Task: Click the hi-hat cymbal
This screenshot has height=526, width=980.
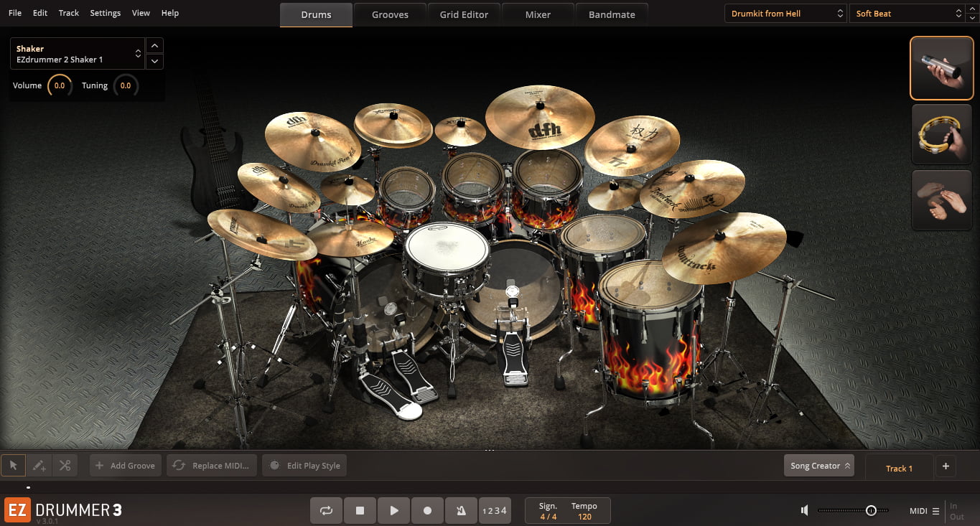Action: pyautogui.click(x=351, y=238)
